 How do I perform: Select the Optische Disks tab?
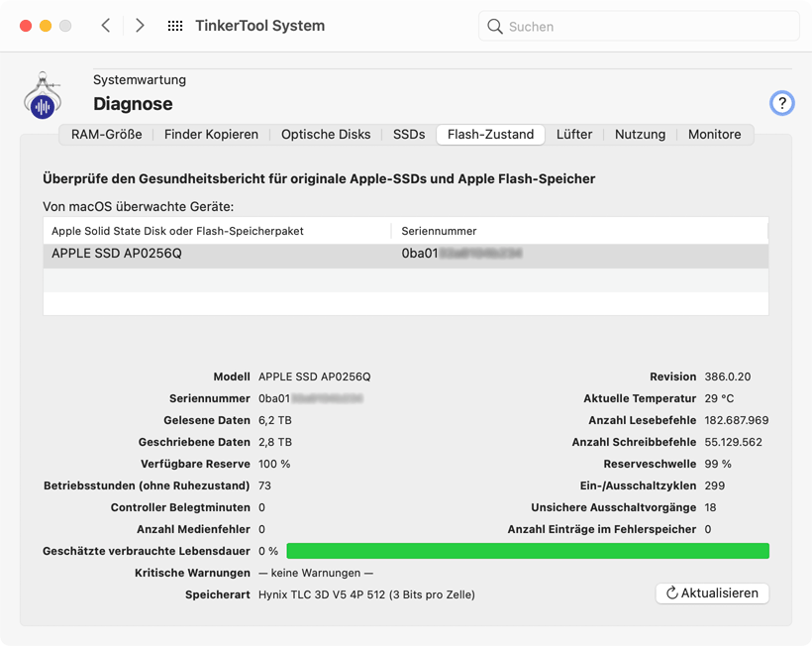(326, 134)
